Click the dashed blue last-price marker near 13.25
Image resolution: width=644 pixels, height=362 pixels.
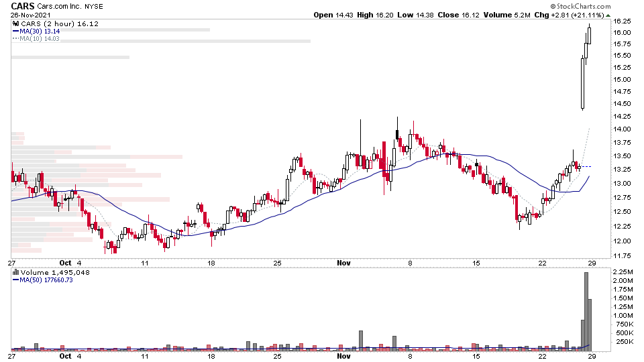tap(586, 167)
